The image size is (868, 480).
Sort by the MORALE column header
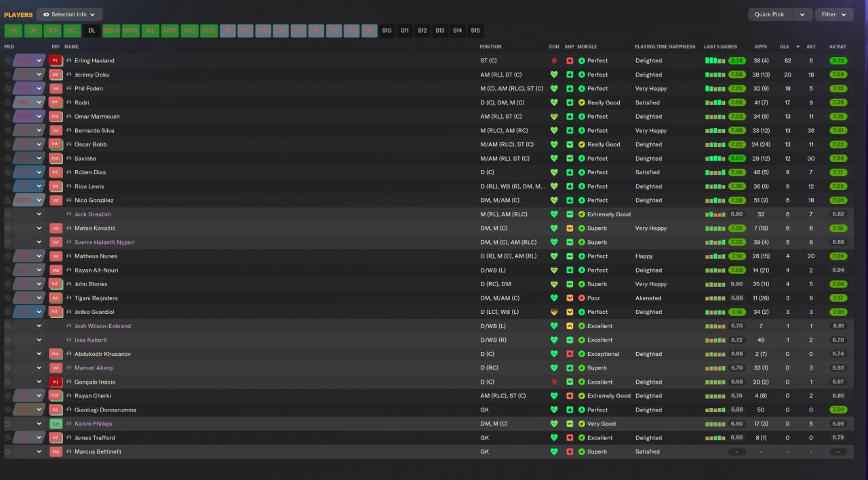587,47
